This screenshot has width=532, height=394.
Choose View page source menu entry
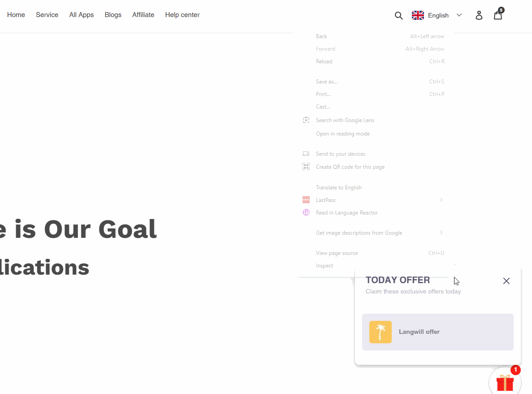pos(373,253)
